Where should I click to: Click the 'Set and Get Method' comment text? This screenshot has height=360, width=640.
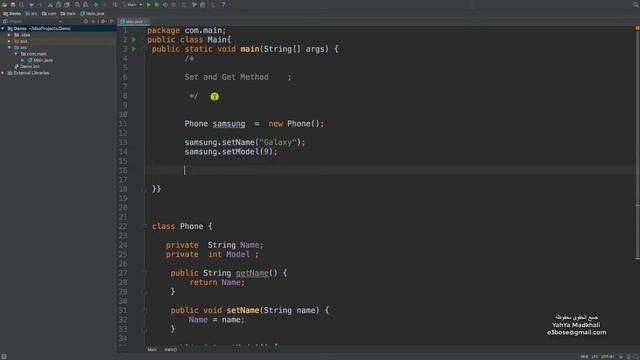pyautogui.click(x=227, y=77)
